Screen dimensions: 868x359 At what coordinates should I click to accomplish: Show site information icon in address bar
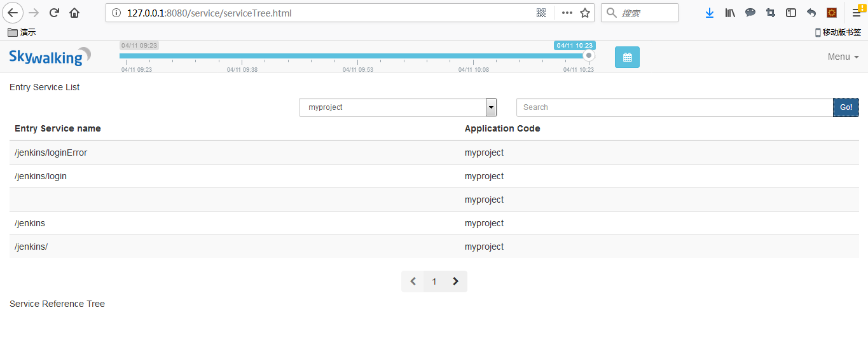pyautogui.click(x=116, y=13)
